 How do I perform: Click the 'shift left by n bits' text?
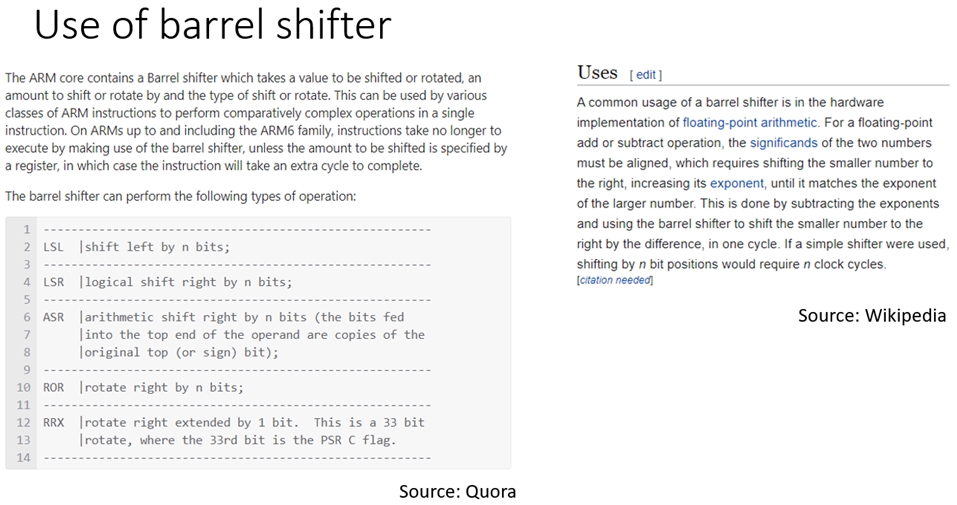[157, 246]
